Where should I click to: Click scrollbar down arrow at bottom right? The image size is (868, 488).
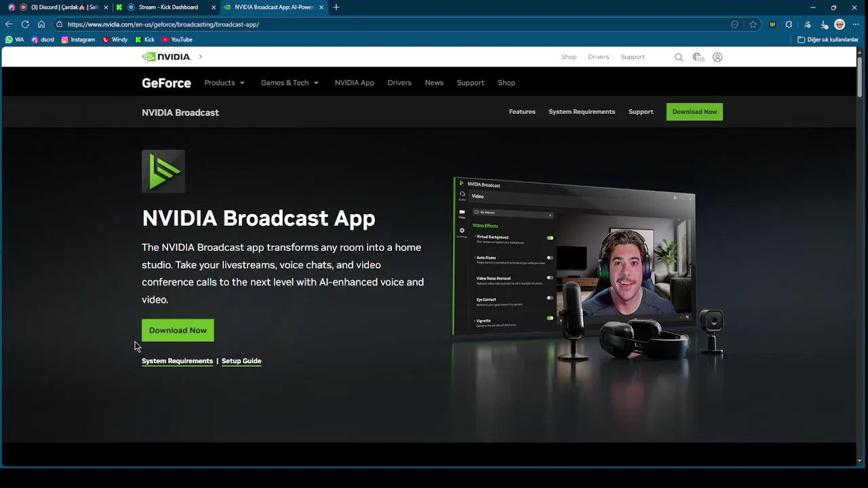(x=860, y=461)
